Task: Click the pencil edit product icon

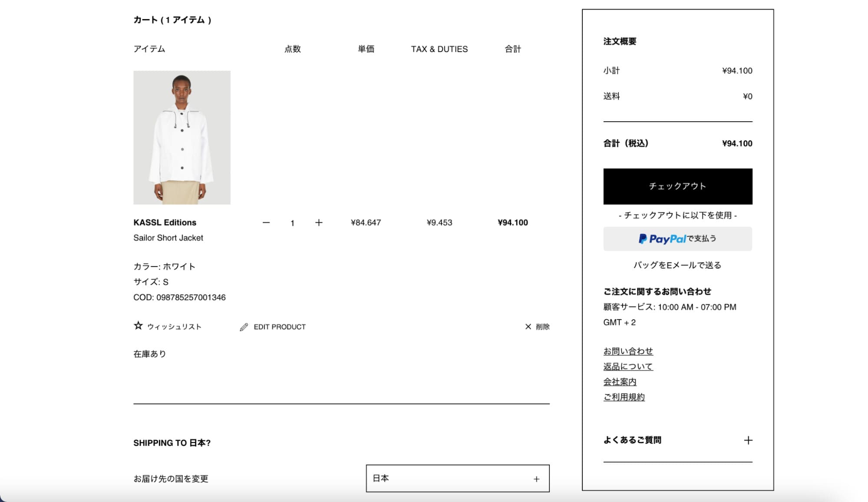Action: pos(244,327)
